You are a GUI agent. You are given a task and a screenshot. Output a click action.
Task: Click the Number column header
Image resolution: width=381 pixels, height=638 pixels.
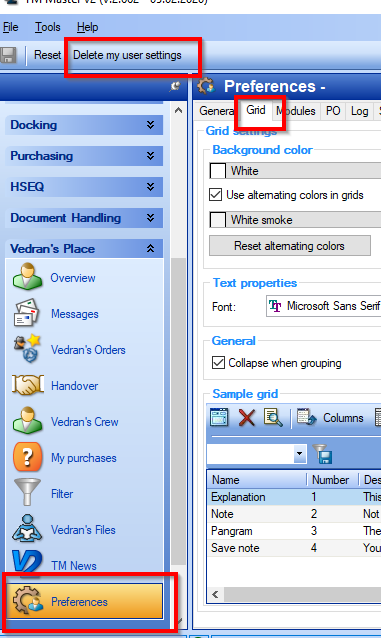click(x=332, y=480)
